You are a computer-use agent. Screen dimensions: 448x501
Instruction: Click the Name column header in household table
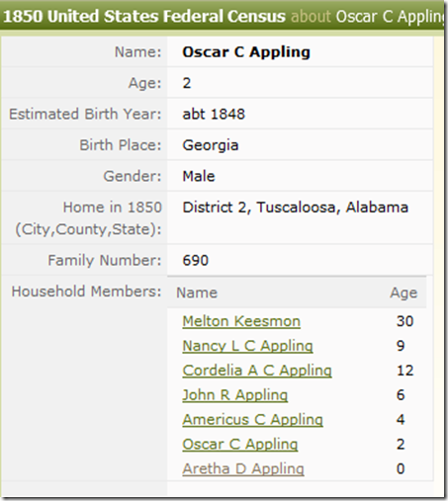tap(197, 292)
